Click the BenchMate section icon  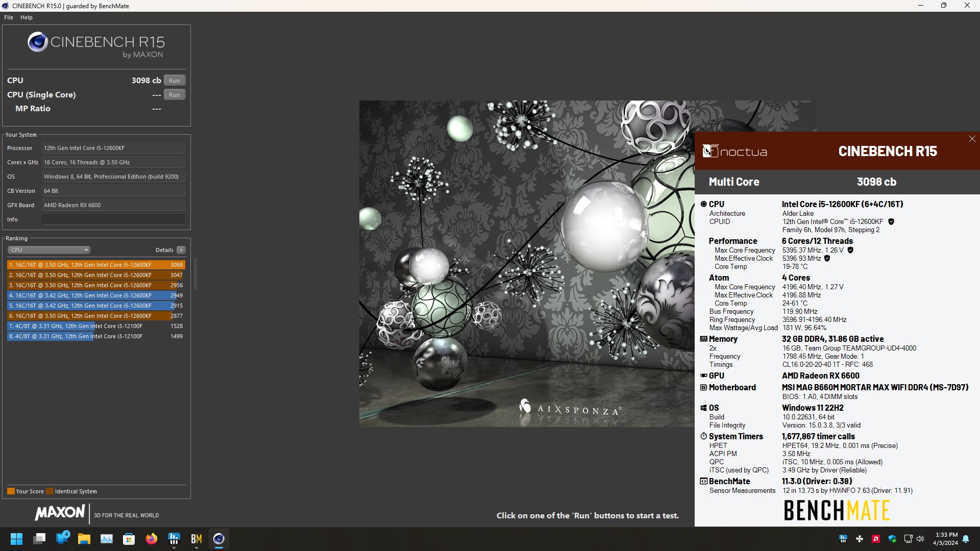[703, 481]
